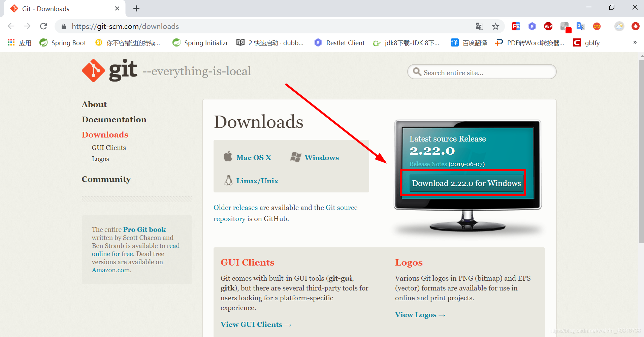Open the red FE extension icon

(x=516, y=26)
